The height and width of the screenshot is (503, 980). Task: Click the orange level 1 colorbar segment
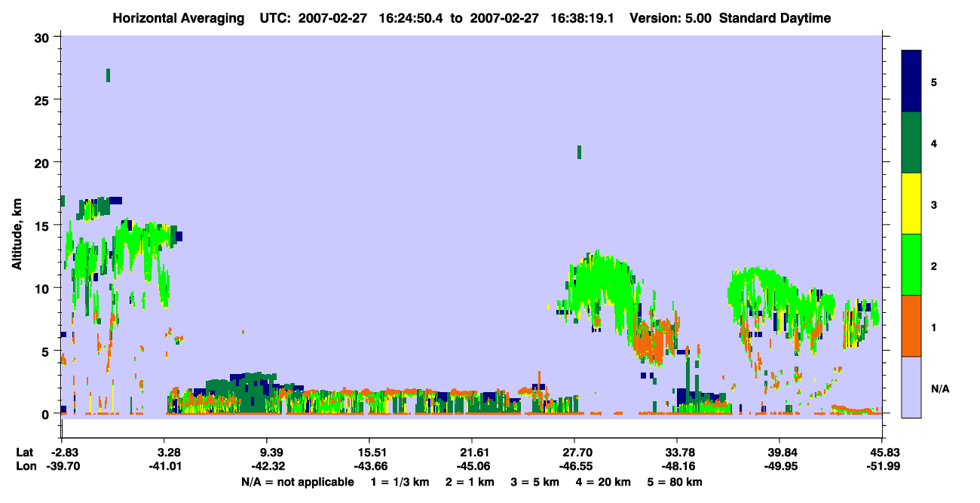pos(911,326)
